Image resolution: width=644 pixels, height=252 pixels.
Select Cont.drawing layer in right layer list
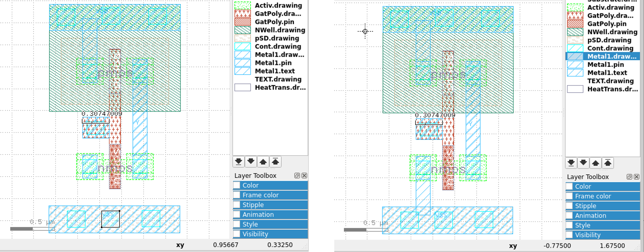point(610,48)
